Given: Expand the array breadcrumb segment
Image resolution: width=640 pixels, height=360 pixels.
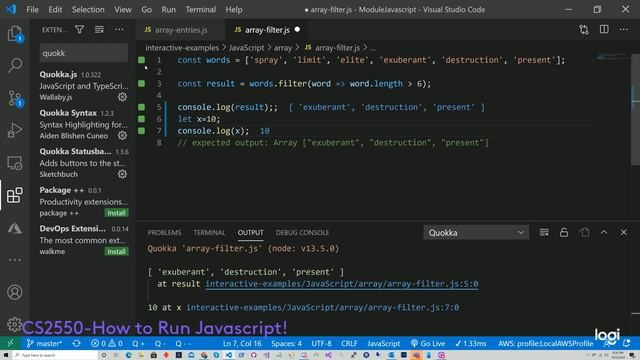Looking at the screenshot, I should 282,48.
